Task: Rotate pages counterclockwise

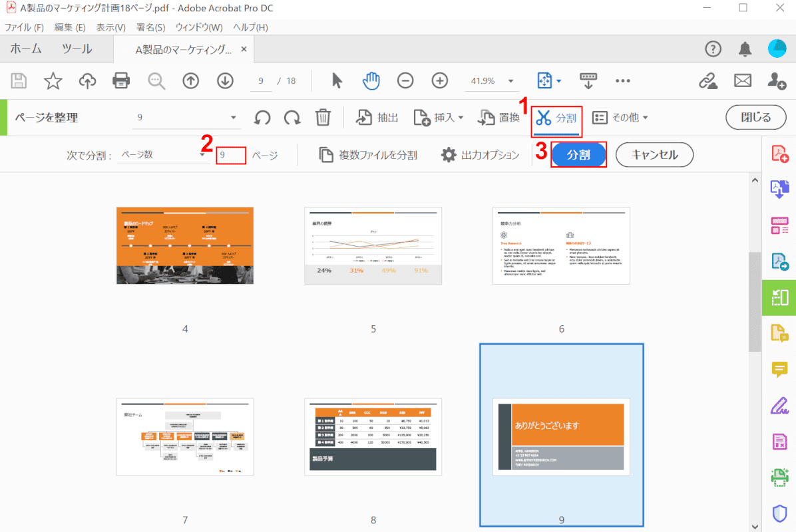Action: [x=262, y=118]
